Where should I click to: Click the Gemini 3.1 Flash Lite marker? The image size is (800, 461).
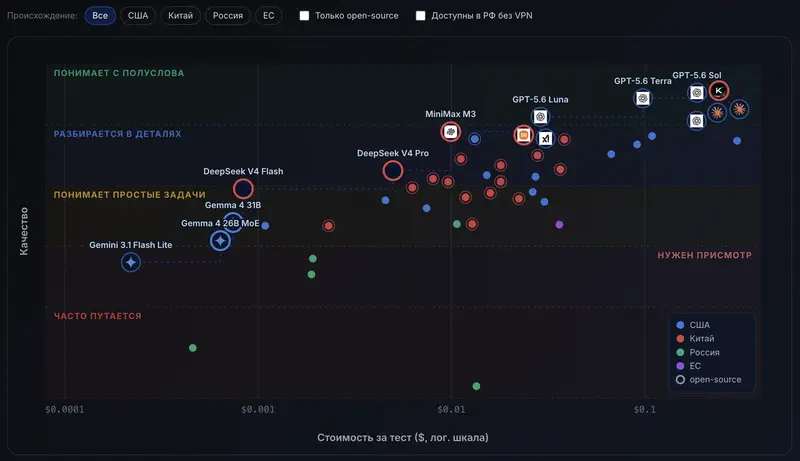click(x=131, y=262)
